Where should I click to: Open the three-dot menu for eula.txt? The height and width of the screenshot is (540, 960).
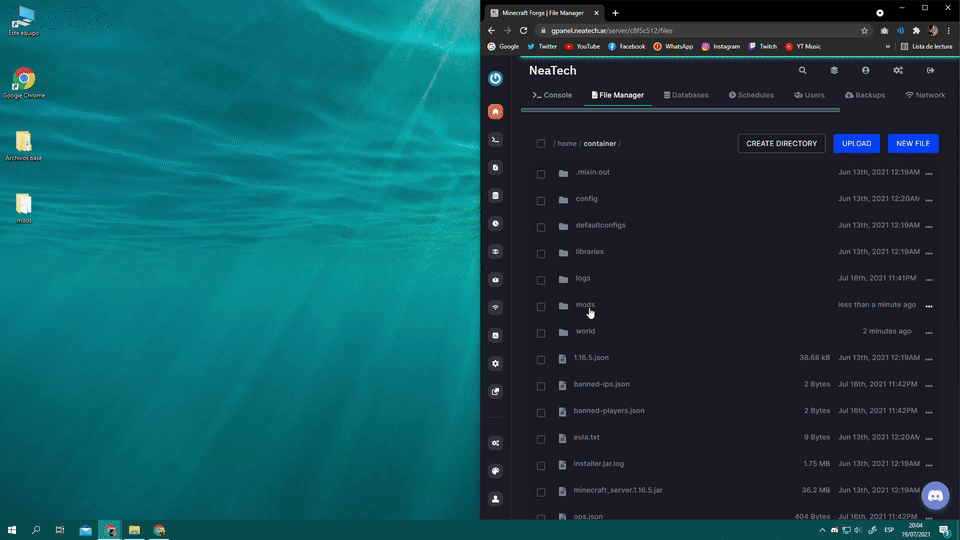pyautogui.click(x=929, y=439)
